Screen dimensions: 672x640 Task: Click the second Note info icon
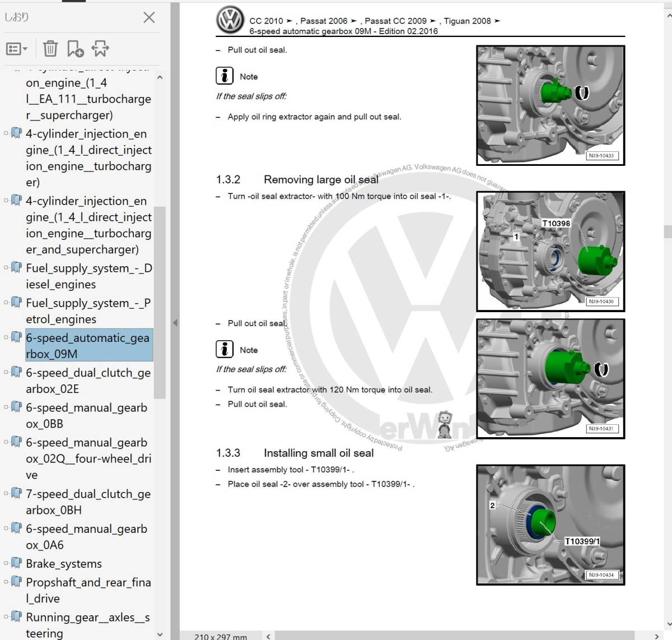click(x=225, y=349)
